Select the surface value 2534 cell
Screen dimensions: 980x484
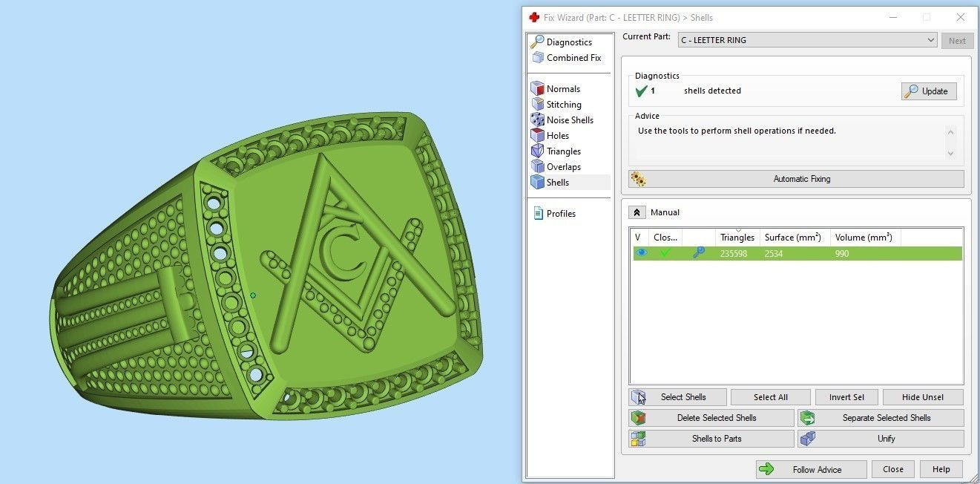point(774,254)
